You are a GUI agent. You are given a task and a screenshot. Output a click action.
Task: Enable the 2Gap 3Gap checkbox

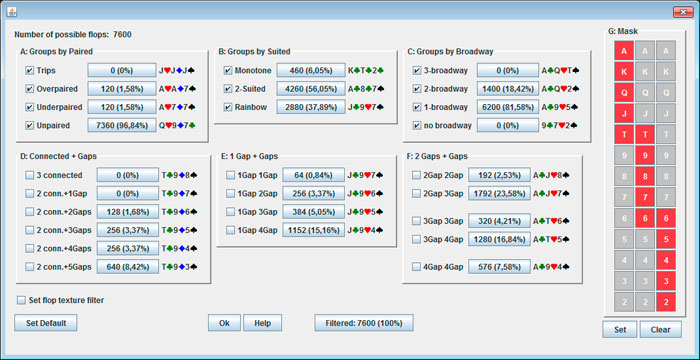pos(416,193)
